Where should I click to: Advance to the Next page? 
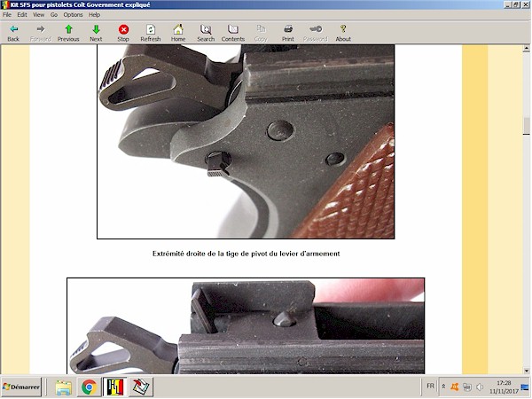pos(96,34)
